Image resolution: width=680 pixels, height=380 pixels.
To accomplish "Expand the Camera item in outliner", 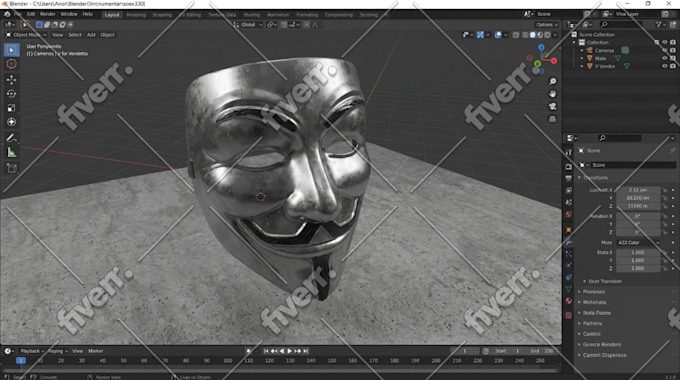I will 582,50.
